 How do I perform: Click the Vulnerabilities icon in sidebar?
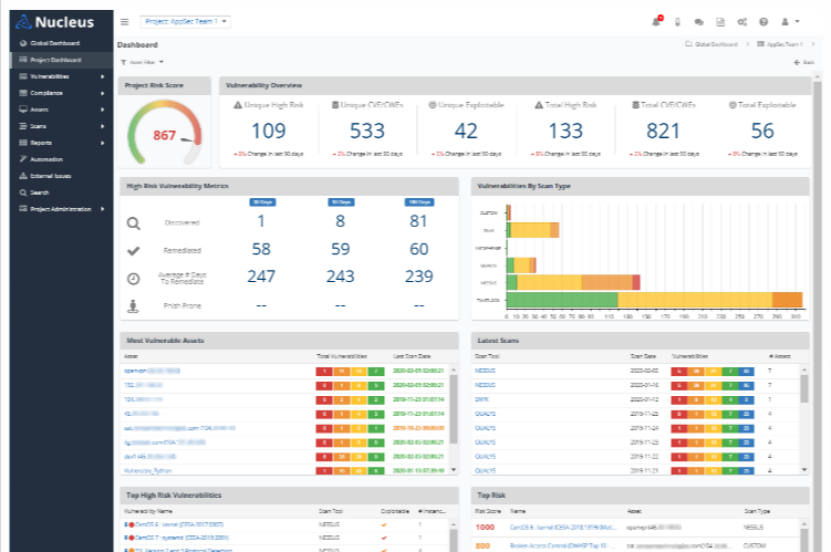[23, 76]
